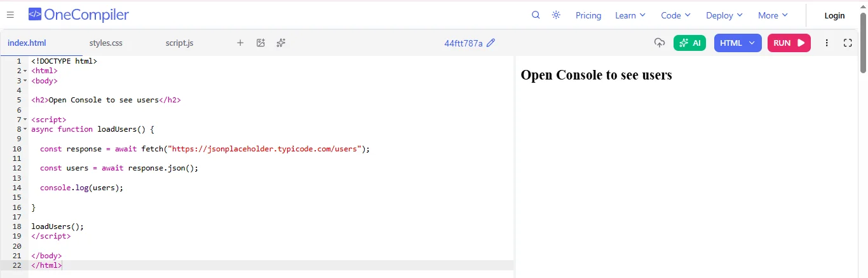Collapse the body tag fold arrow on line 3
Image resolution: width=868 pixels, height=278 pixels.
[25, 81]
